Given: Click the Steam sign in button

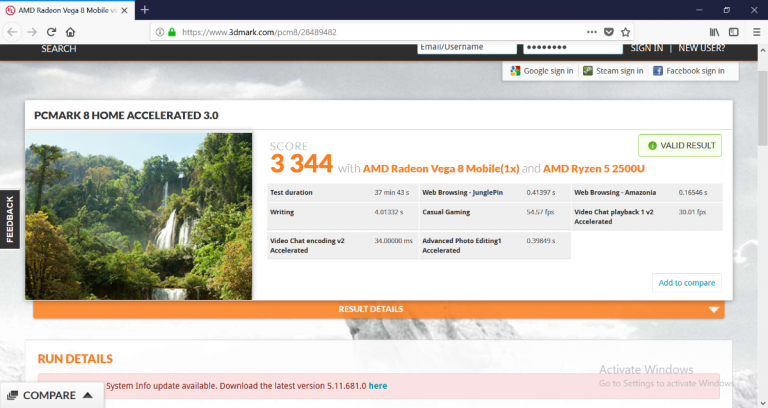Looking at the screenshot, I should 612,71.
